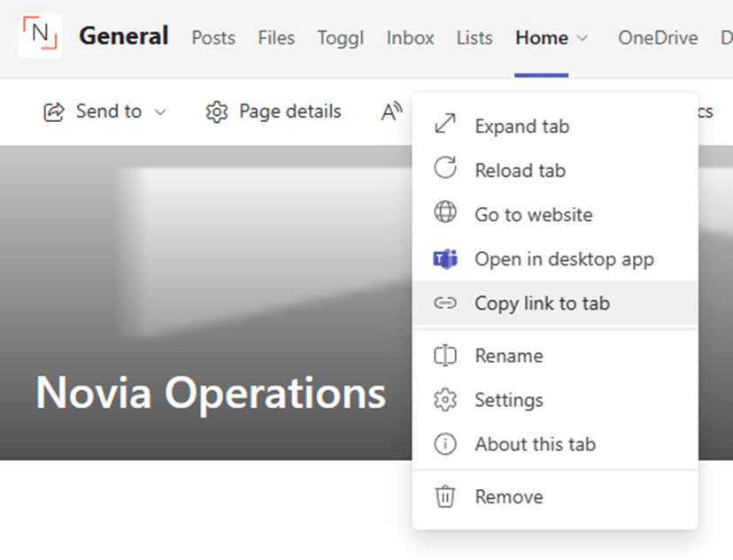Image resolution: width=733 pixels, height=560 pixels.
Task: Click the gear icon beside Settings in menu
Action: coord(445,400)
